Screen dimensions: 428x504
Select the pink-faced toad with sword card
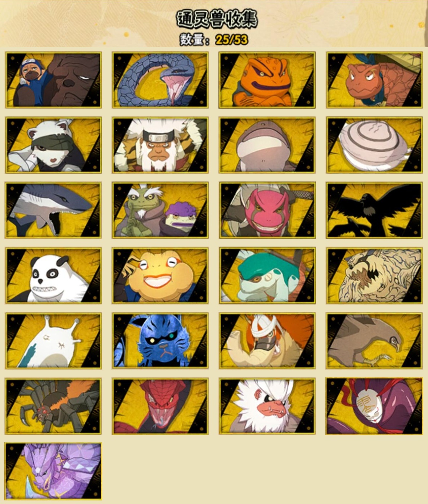pyautogui.click(x=267, y=210)
